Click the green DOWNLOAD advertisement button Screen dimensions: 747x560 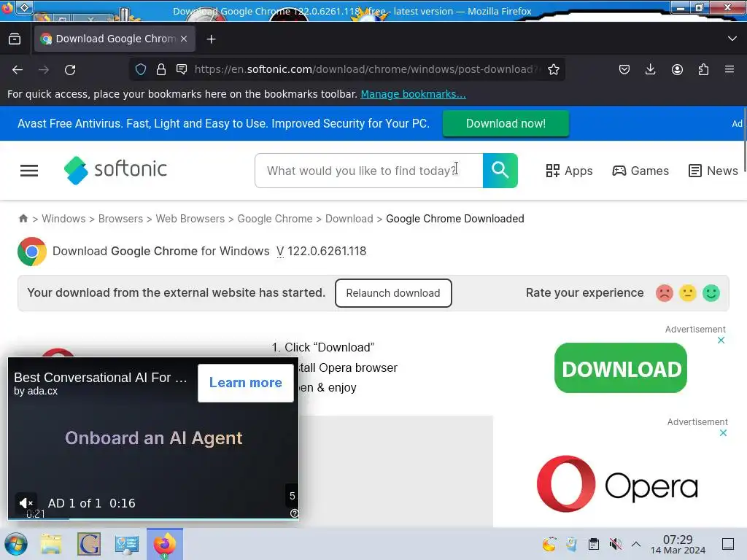coord(620,368)
